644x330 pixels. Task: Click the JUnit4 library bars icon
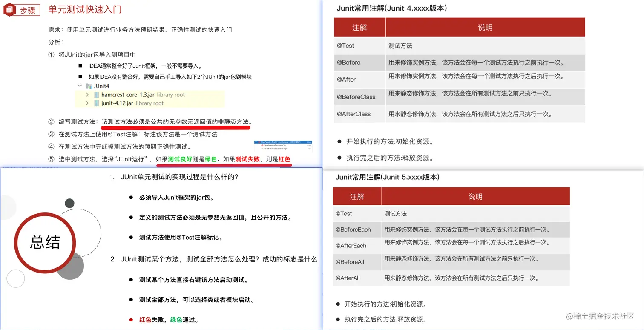click(89, 86)
